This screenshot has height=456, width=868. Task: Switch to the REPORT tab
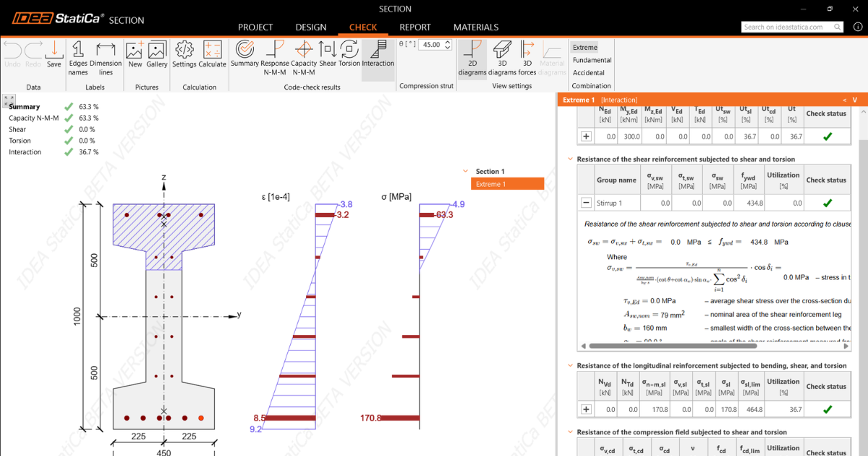[x=415, y=28]
